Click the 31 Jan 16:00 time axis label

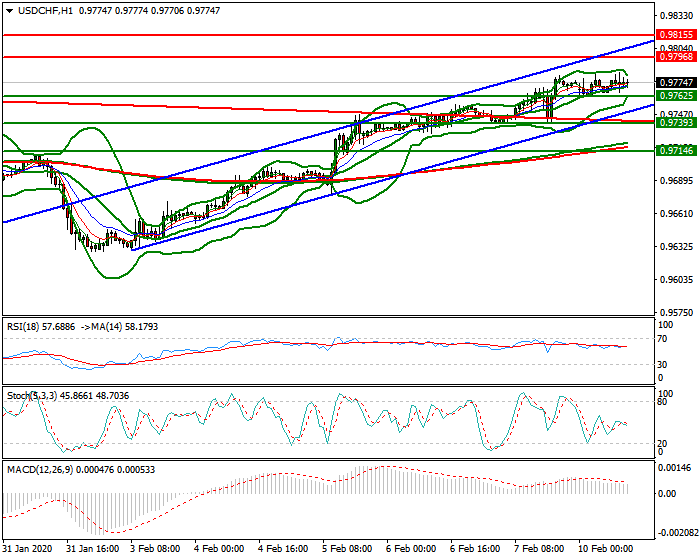click(x=92, y=548)
